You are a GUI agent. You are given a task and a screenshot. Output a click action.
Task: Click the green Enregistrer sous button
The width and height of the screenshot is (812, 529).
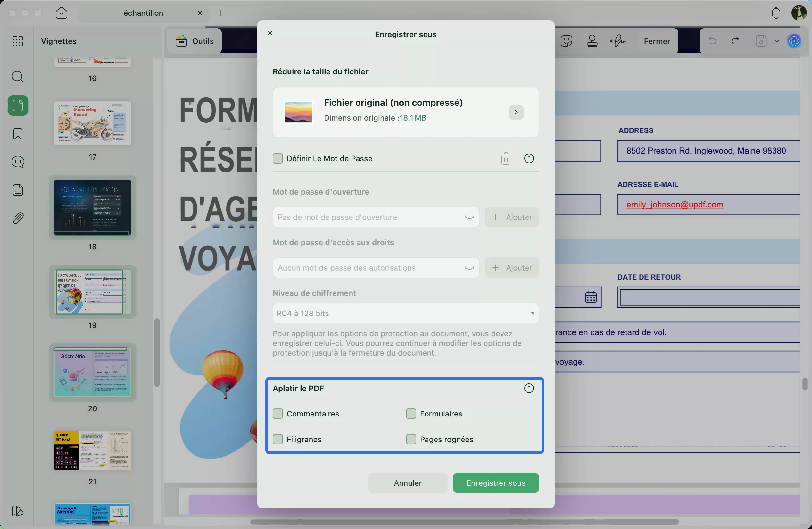coord(495,483)
